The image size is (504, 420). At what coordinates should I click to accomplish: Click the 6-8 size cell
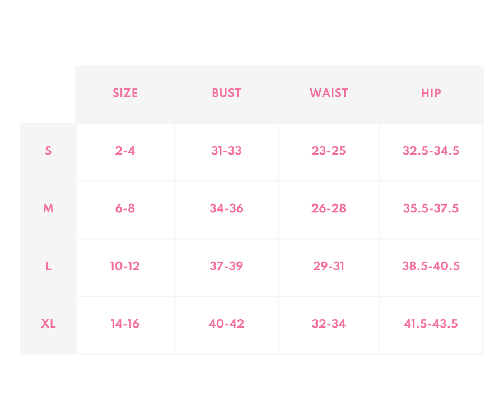125,208
